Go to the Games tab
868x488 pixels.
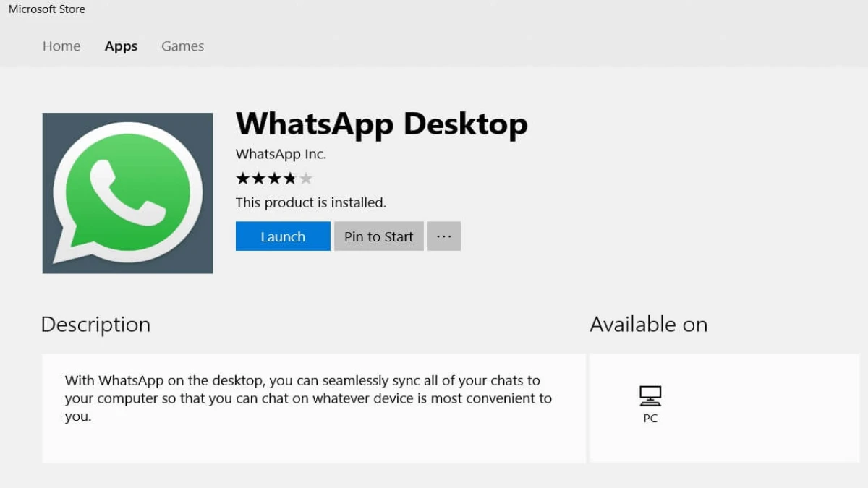(182, 46)
